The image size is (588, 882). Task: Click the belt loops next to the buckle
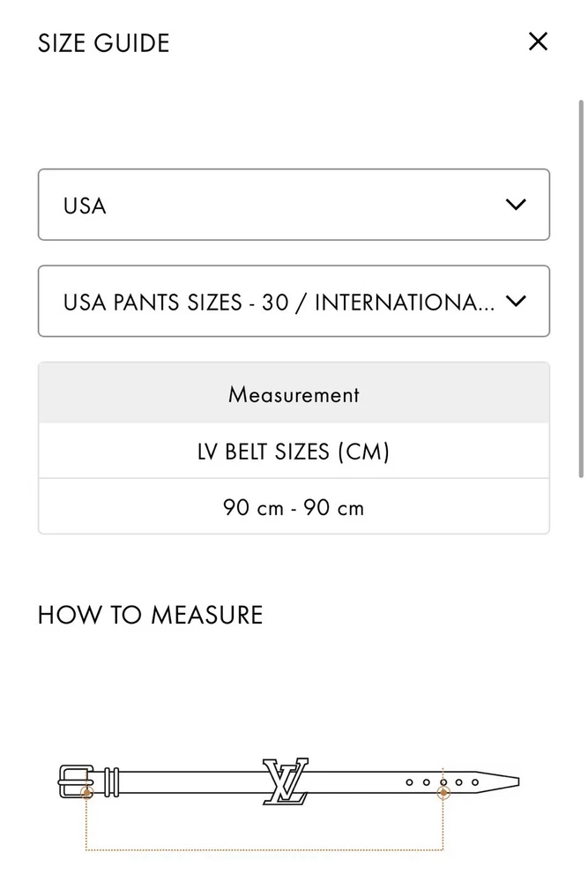coord(111,781)
